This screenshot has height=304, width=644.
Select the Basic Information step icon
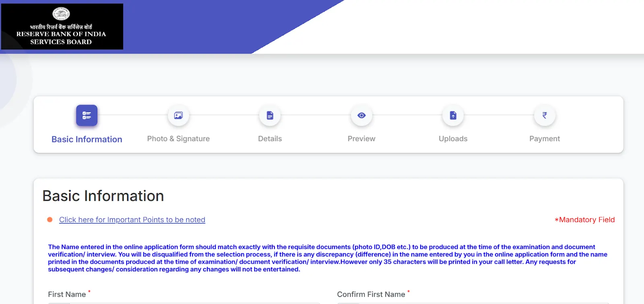tap(87, 115)
